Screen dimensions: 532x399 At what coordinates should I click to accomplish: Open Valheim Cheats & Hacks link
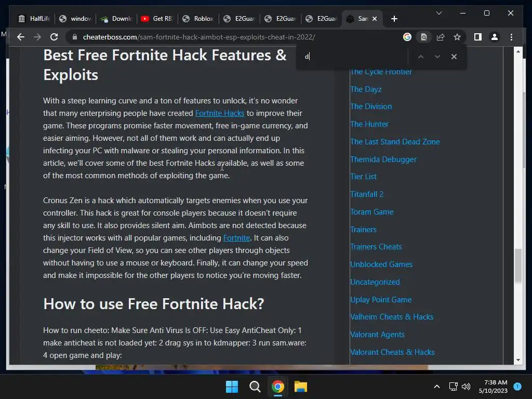tap(392, 317)
